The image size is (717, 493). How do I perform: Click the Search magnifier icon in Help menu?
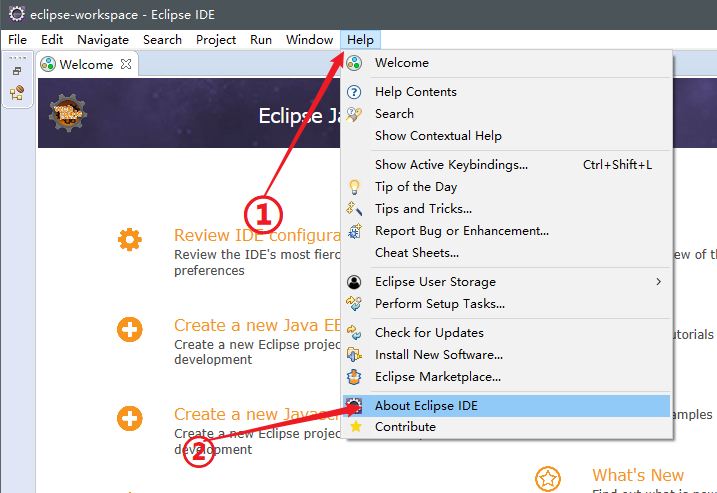354,114
